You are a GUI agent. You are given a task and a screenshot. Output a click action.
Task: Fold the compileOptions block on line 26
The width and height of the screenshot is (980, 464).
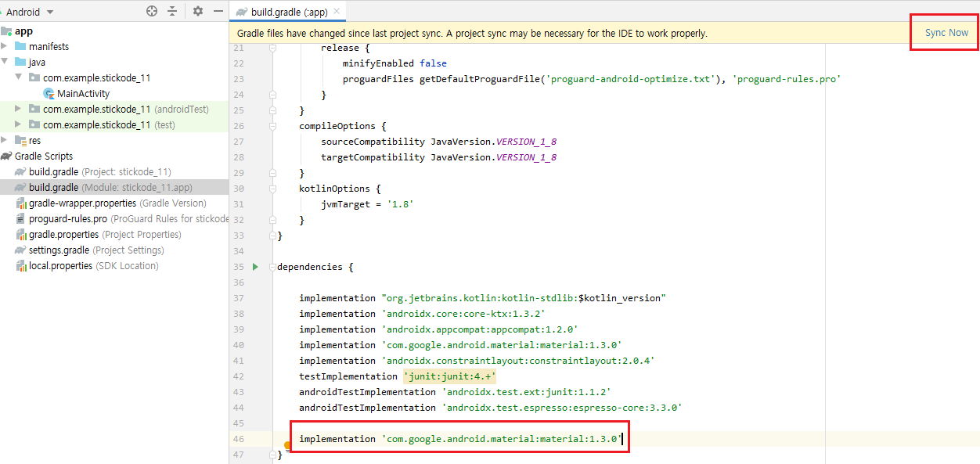click(x=272, y=126)
